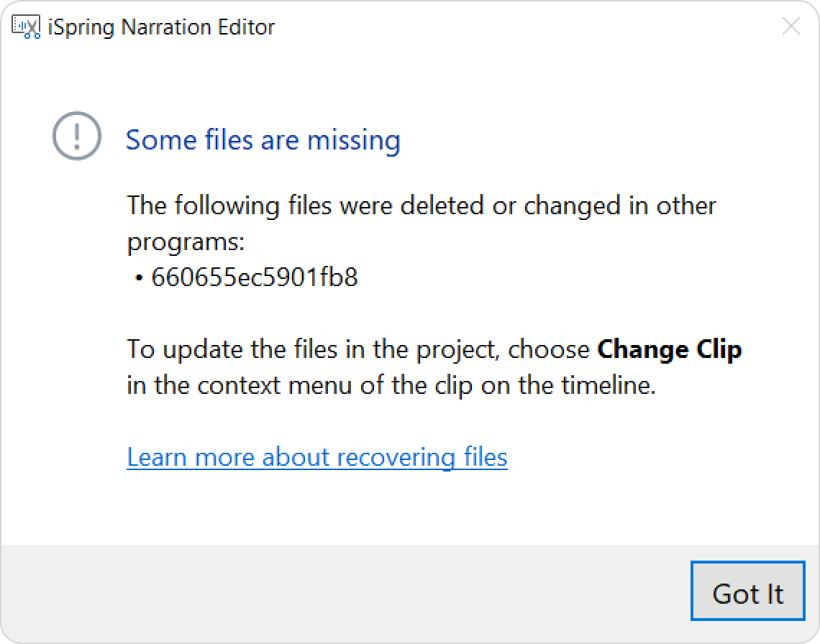Click the bold Change Clip text
The image size is (820, 644).
(x=670, y=350)
